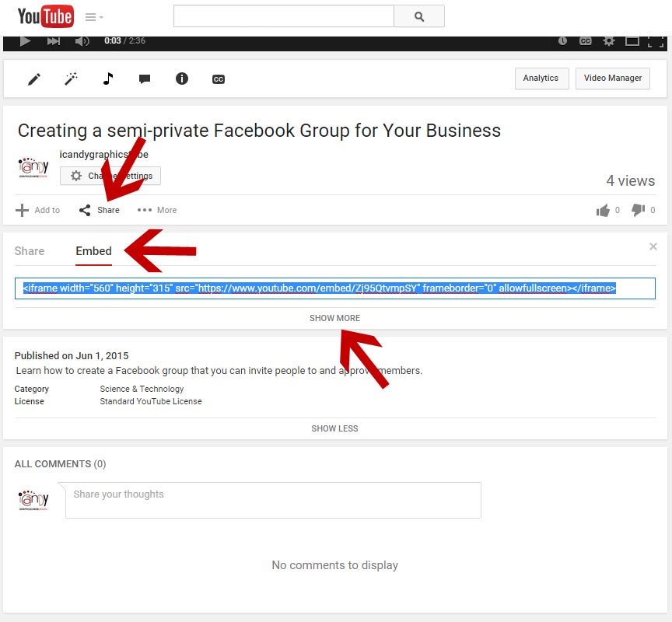Click the 4 views count

click(631, 181)
